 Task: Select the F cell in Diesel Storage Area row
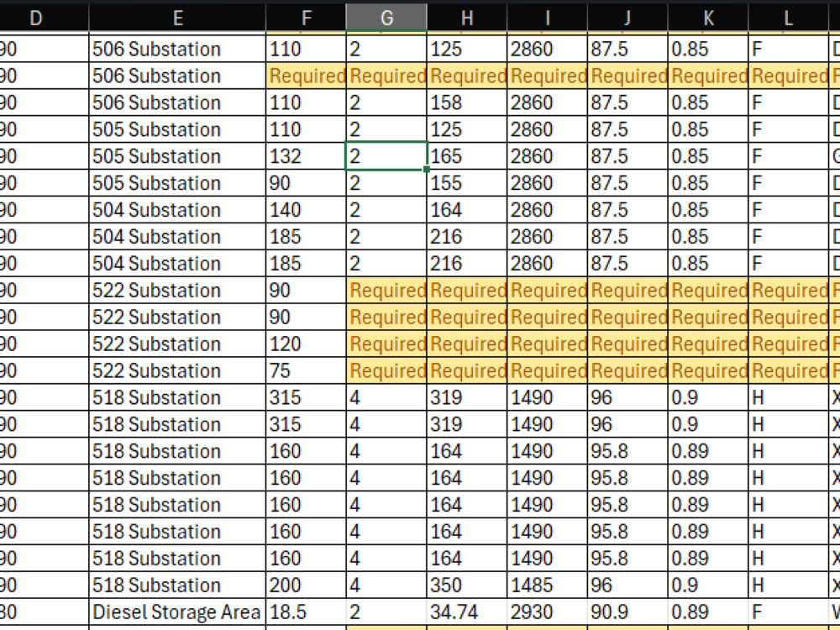788,612
